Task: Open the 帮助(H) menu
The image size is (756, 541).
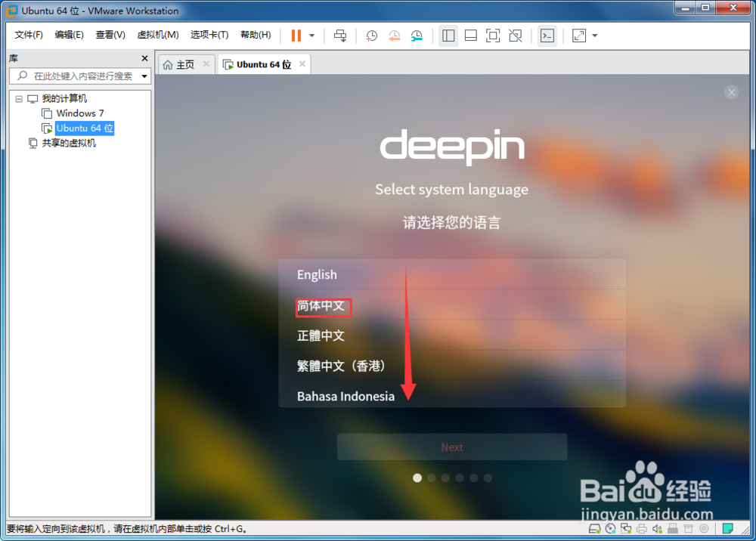Action: point(256,35)
